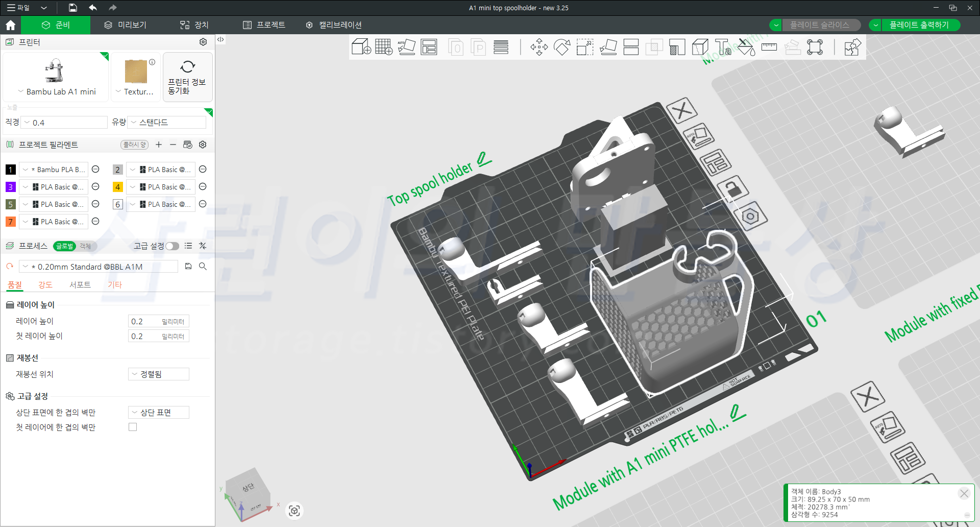This screenshot has width=980, height=527.
Task: Select the Move tool
Action: [539, 47]
